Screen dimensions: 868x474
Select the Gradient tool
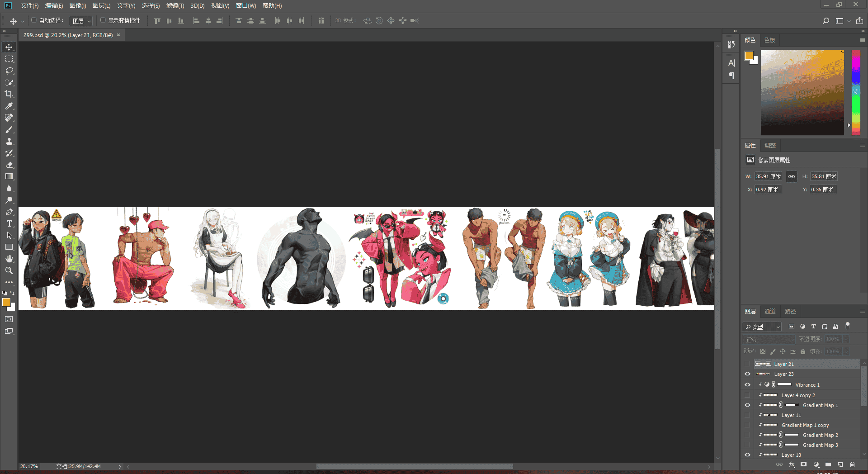pyautogui.click(x=9, y=177)
